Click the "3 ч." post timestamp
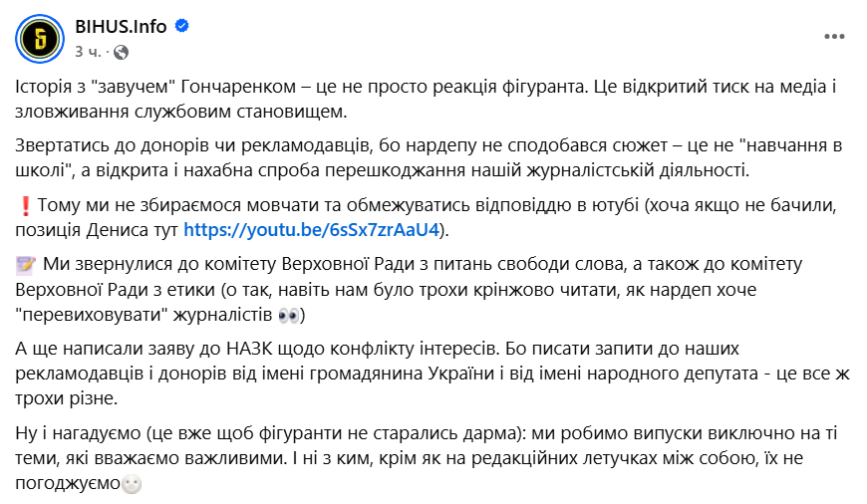Screen dimensions: 867x504 [86, 51]
